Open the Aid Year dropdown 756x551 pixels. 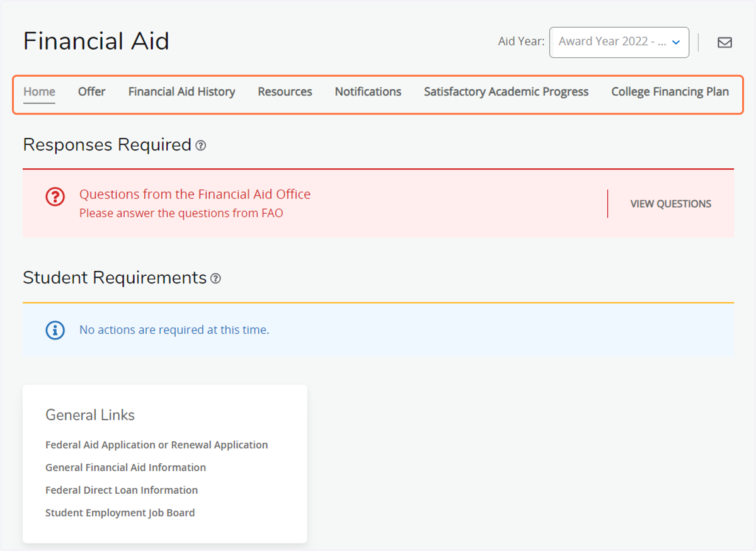[x=619, y=42]
